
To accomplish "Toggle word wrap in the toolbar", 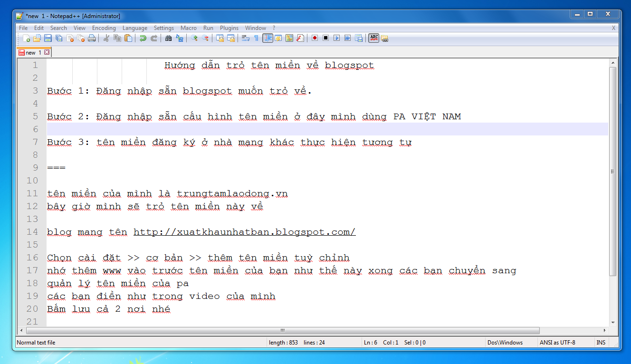I will (x=245, y=38).
